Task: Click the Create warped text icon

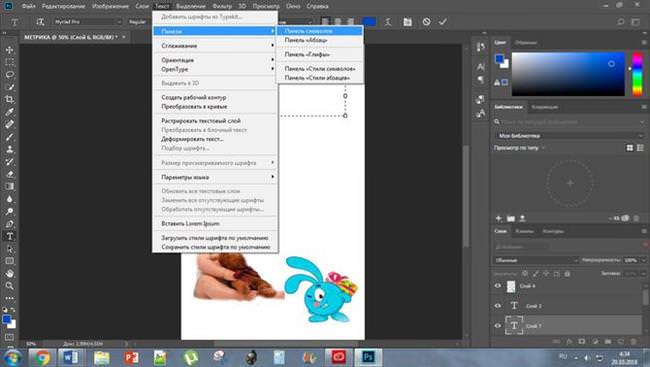Action: tap(388, 22)
